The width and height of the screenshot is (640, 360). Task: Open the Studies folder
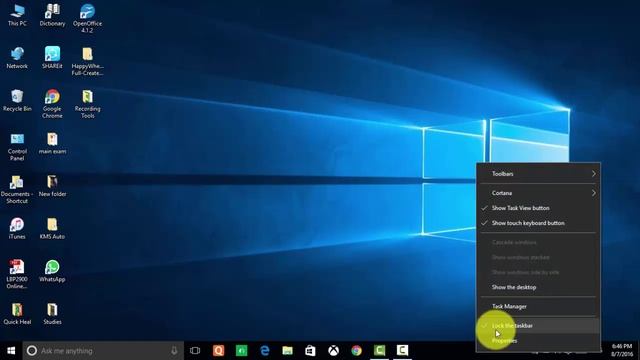pyautogui.click(x=52, y=313)
